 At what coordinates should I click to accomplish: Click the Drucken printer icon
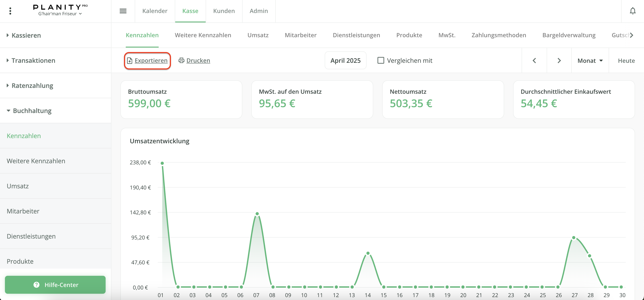[x=181, y=60]
